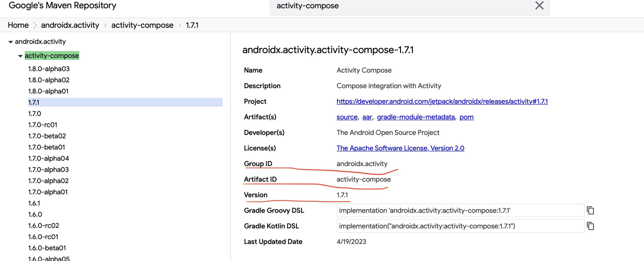Click in the activity-compose search field
The image size is (644, 261).
click(x=403, y=6)
